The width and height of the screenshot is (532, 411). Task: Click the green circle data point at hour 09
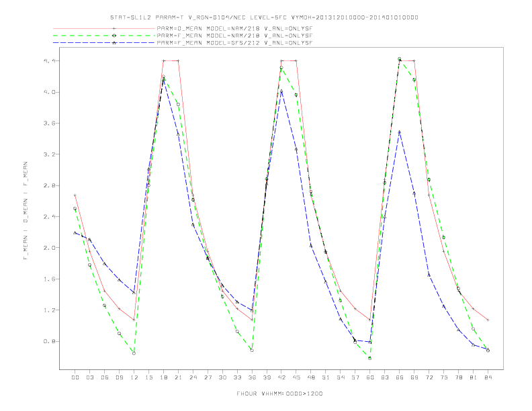coord(119,334)
